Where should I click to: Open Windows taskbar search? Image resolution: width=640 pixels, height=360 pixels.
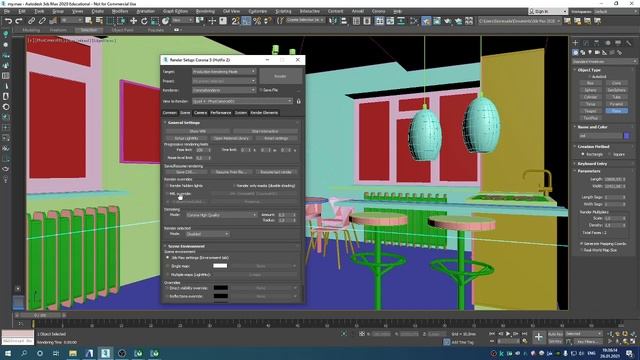(x=24, y=353)
